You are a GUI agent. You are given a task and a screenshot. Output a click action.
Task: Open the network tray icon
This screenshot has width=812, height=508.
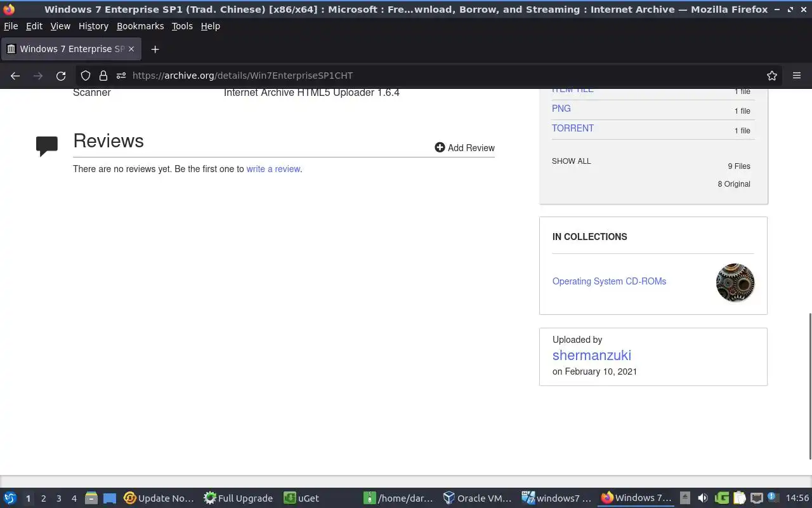pos(756,498)
